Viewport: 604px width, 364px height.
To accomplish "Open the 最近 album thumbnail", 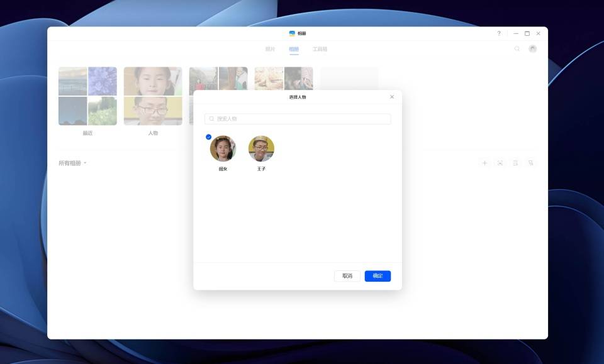I will coord(87,96).
